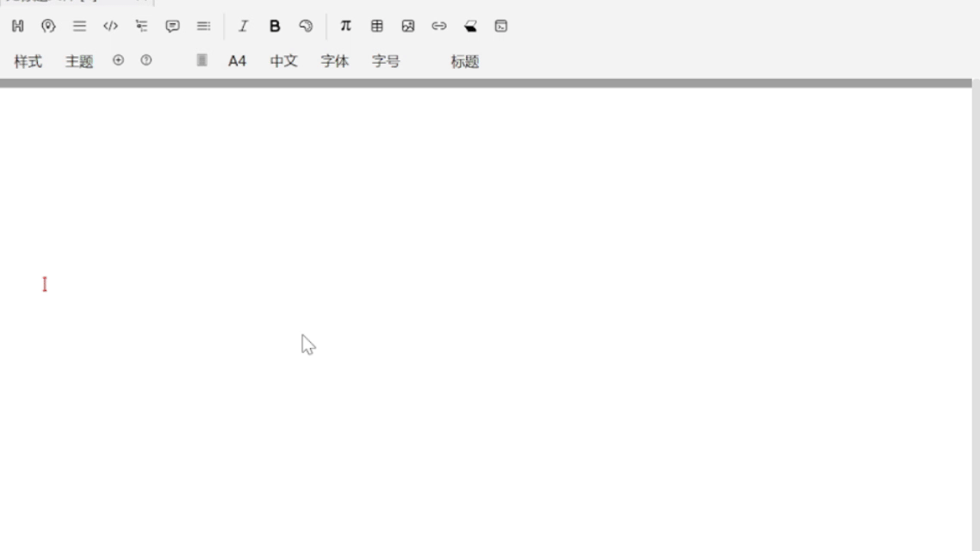The height and width of the screenshot is (551, 980).
Task: Select the highlighter tool
Action: pos(469,26)
